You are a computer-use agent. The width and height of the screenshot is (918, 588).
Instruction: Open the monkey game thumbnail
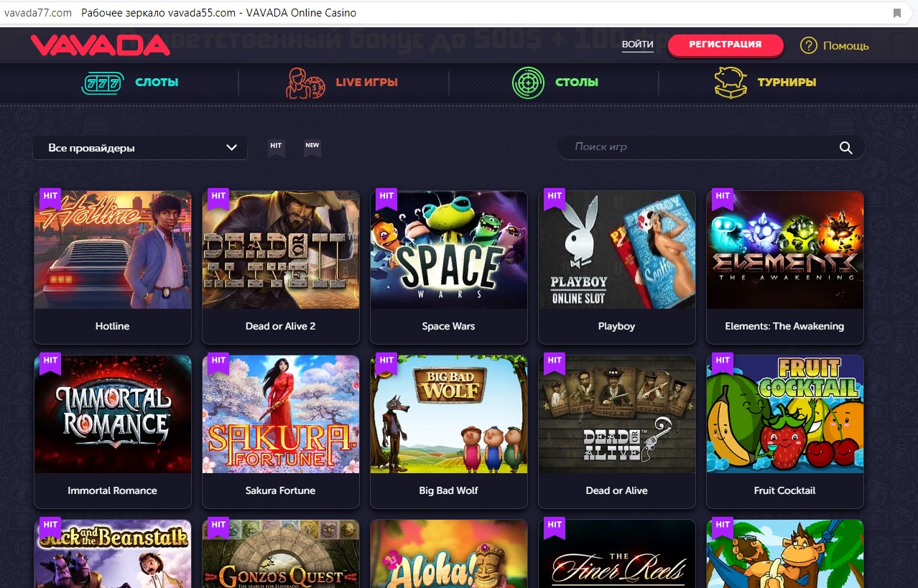point(785,554)
